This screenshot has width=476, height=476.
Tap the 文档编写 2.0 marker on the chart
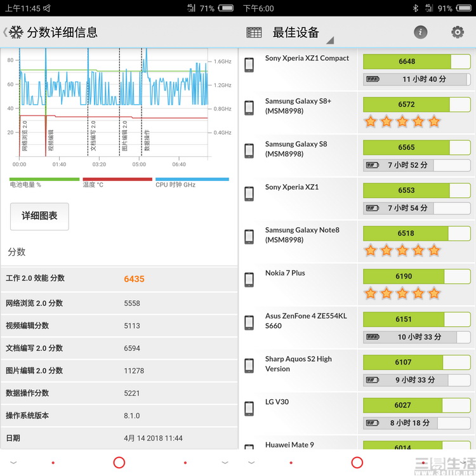[93, 136]
